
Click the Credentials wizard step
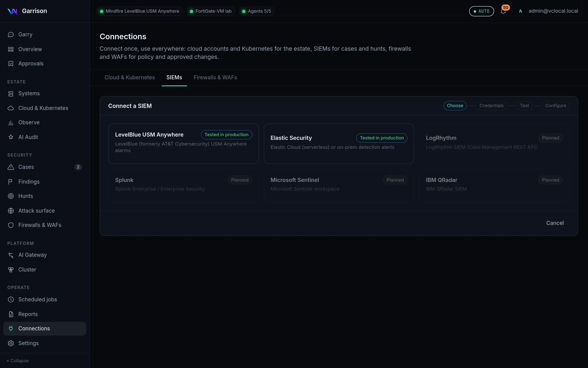pyautogui.click(x=491, y=106)
